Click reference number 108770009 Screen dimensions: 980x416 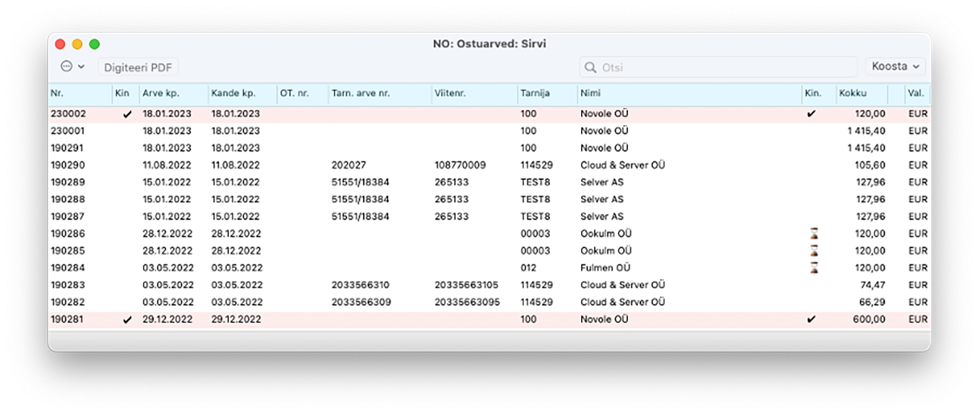pyautogui.click(x=460, y=165)
